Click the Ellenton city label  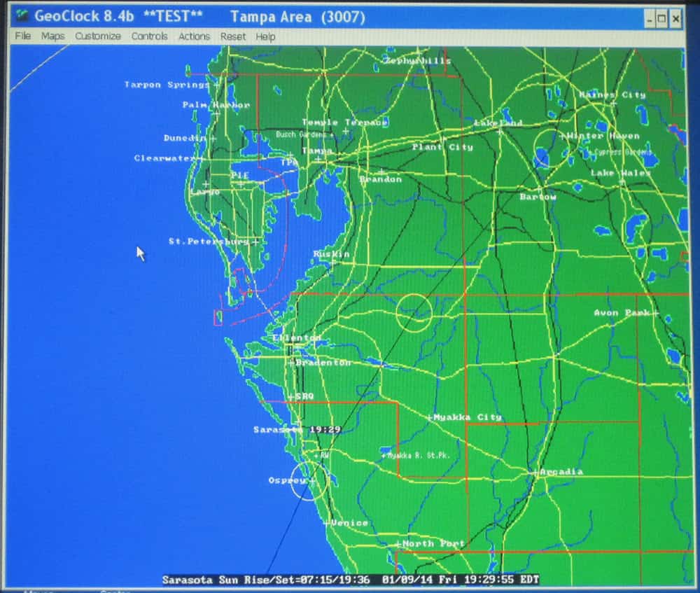[x=296, y=337]
